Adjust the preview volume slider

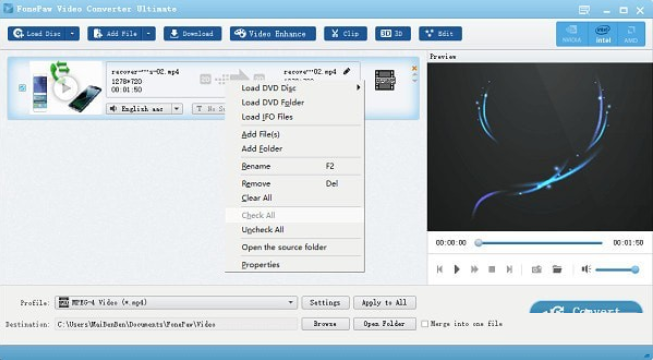point(617,270)
